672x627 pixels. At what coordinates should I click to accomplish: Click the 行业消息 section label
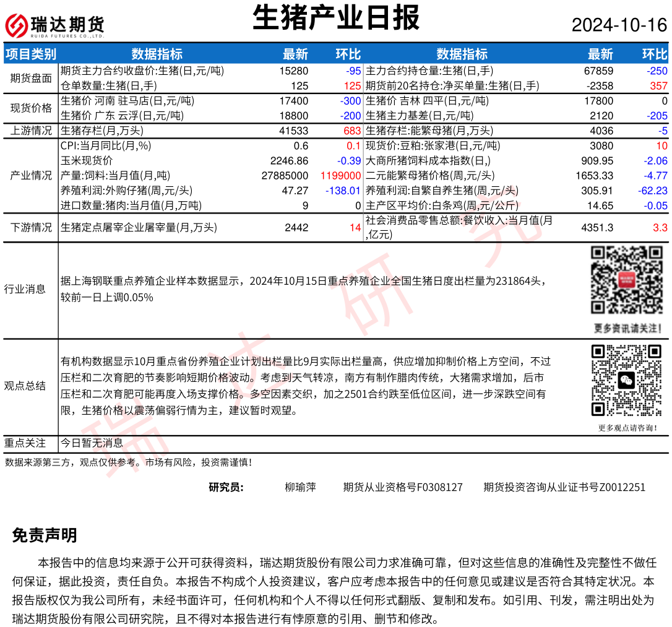pos(25,289)
